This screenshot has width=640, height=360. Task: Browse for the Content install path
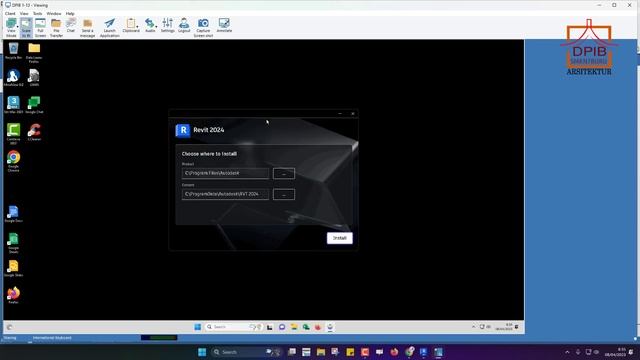coord(284,194)
